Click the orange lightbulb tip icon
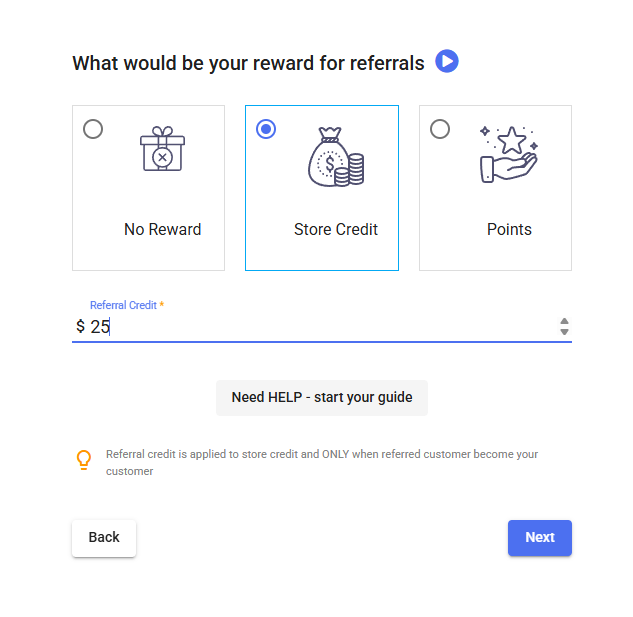Image resolution: width=633 pixels, height=617 pixels. coord(84,460)
